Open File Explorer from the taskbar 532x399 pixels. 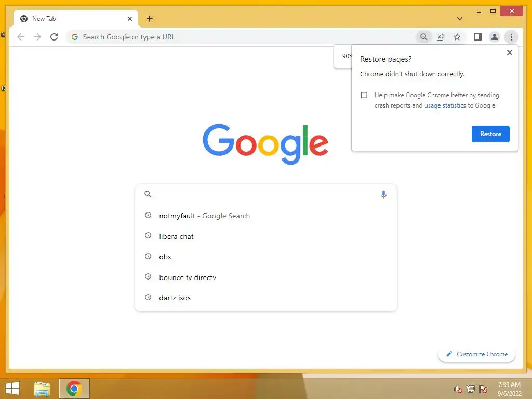tap(42, 389)
